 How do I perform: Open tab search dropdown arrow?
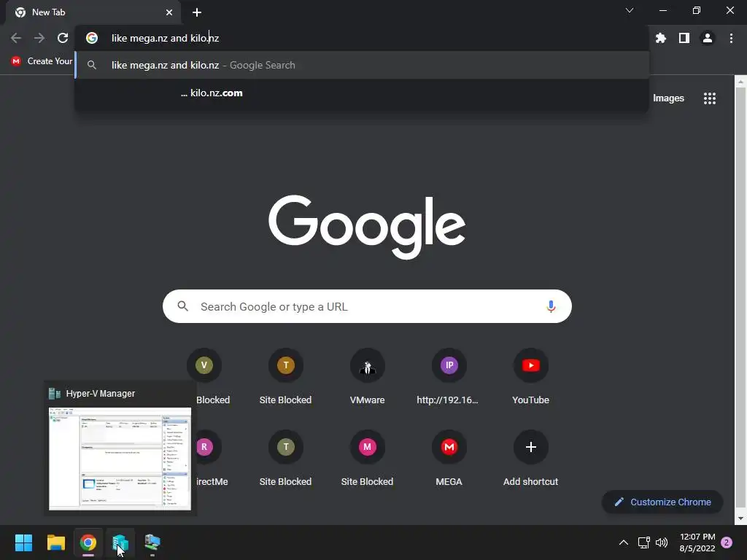630,10
